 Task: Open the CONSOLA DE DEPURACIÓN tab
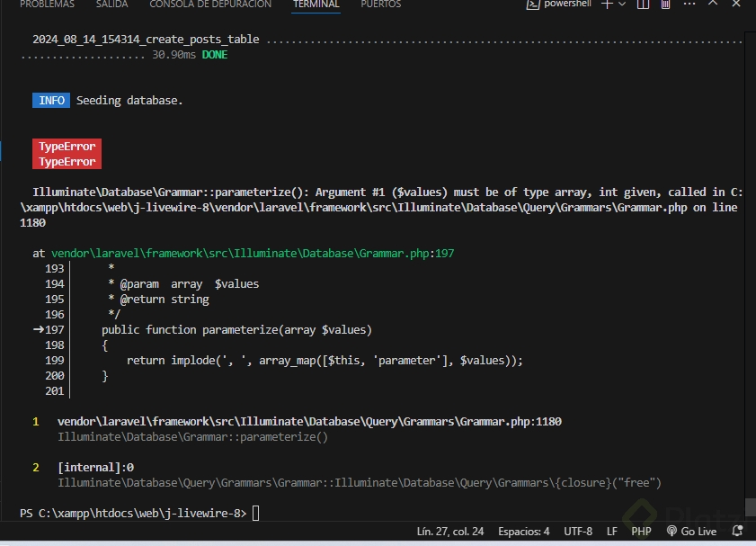tap(210, 4)
